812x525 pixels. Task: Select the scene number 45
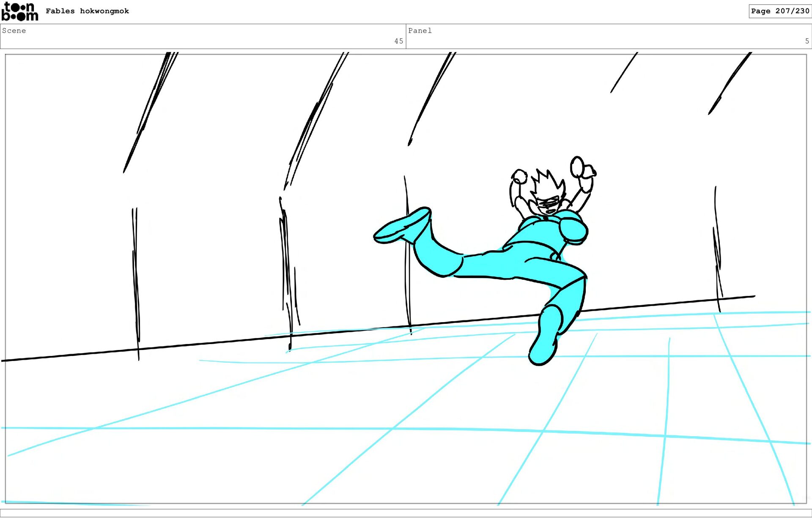[x=398, y=41]
